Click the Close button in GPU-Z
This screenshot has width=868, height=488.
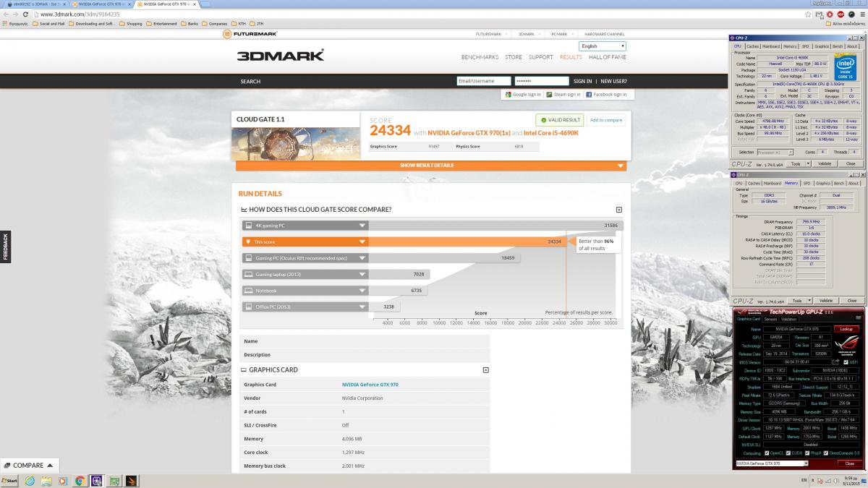850,463
